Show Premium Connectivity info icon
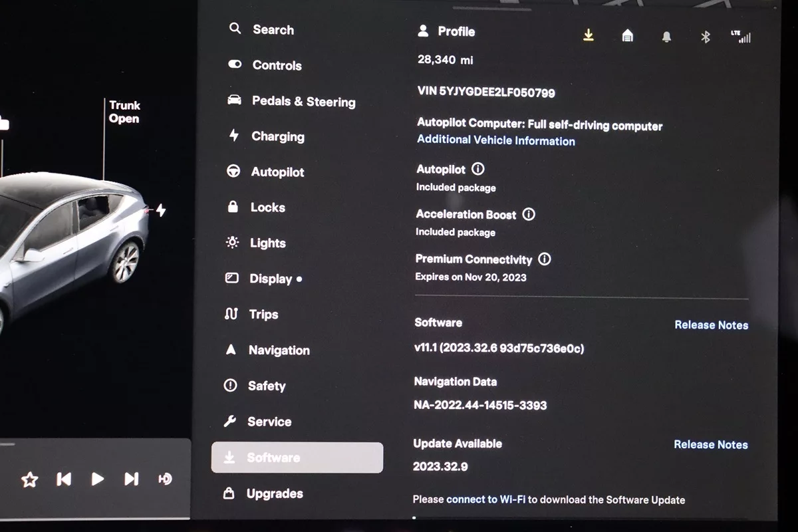Screen dimensions: 798x532 (x=544, y=259)
